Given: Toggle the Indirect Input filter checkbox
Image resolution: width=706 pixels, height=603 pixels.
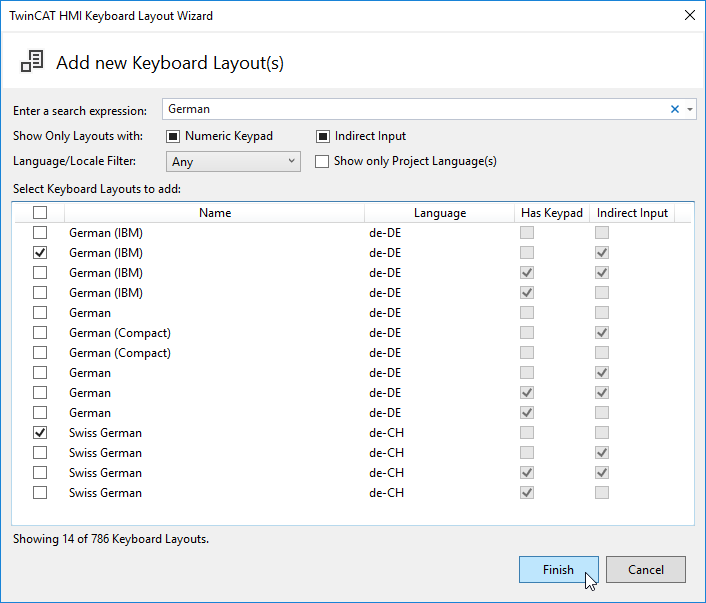Looking at the screenshot, I should click(323, 136).
